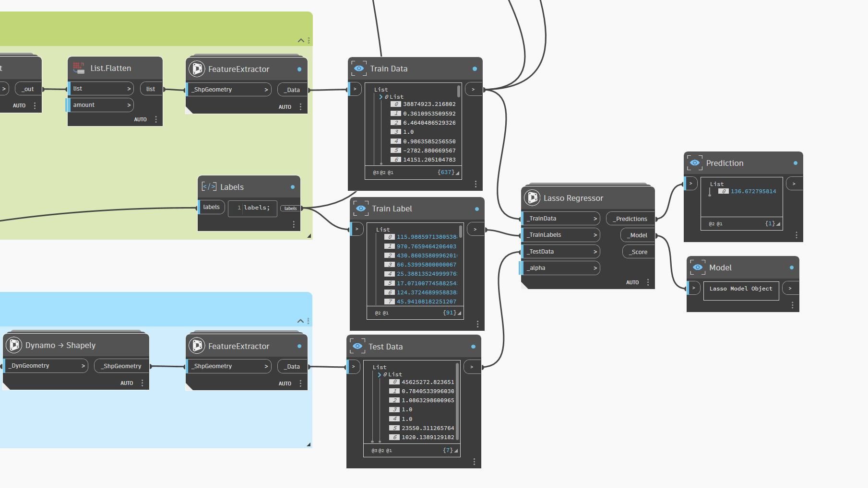
Task: Click the Prediction watch eye icon
Action: 695,163
